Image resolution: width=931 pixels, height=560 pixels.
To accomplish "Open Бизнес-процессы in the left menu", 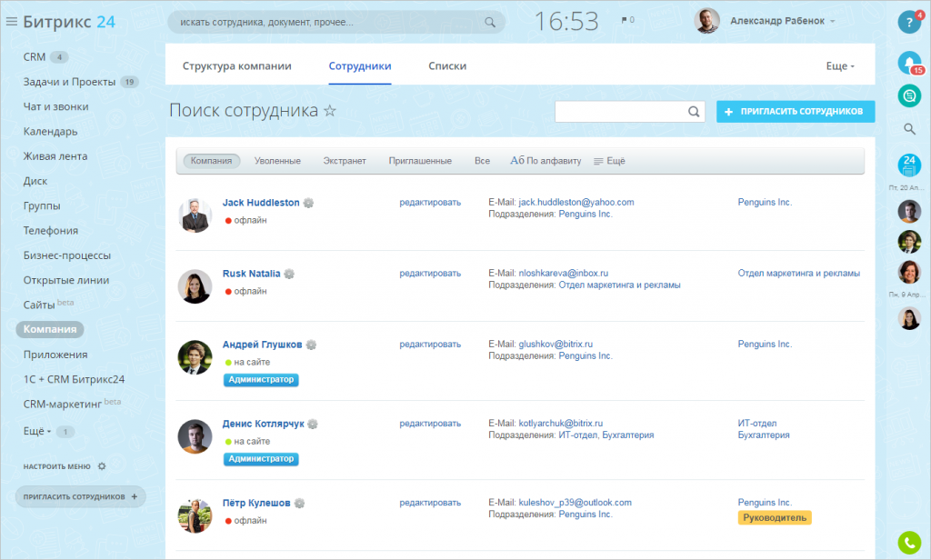I will click(x=67, y=255).
